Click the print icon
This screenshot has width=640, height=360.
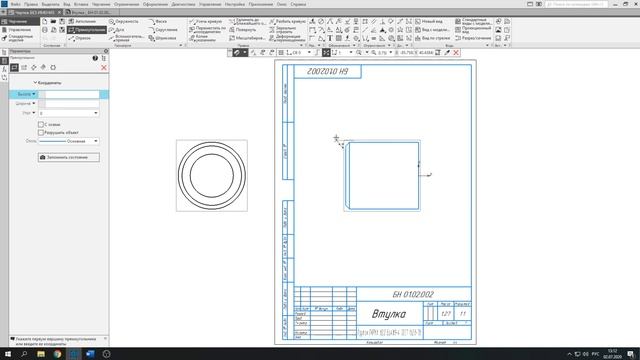tap(45, 30)
